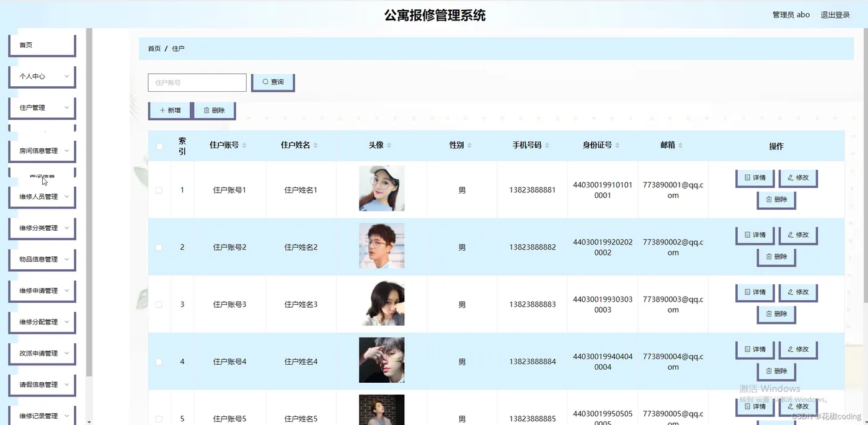Click phone number 13823888885
Viewport: 868px width, 425px height.
point(533,419)
